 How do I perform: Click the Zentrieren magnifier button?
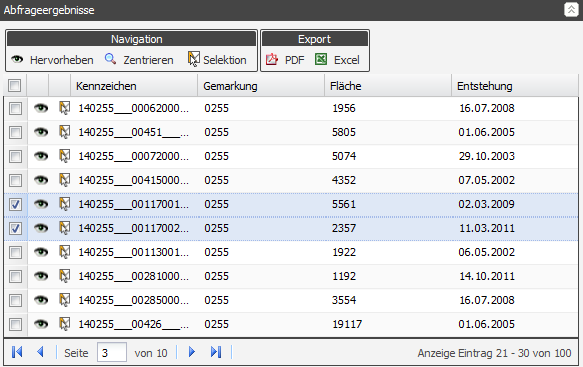[x=139, y=59]
